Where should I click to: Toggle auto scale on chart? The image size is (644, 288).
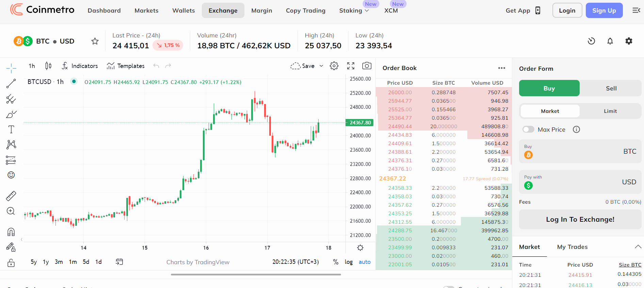pyautogui.click(x=365, y=262)
